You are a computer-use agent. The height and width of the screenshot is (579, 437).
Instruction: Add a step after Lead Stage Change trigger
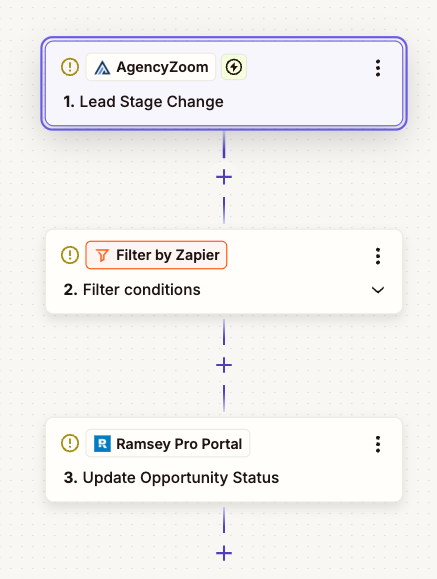(x=224, y=177)
